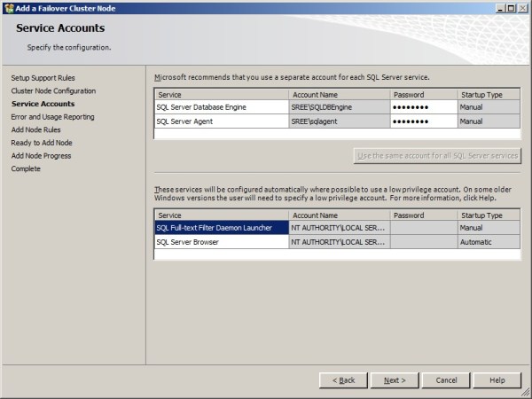532x399 pixels.
Task: Cancel the Add Node wizard
Action: [446, 379]
